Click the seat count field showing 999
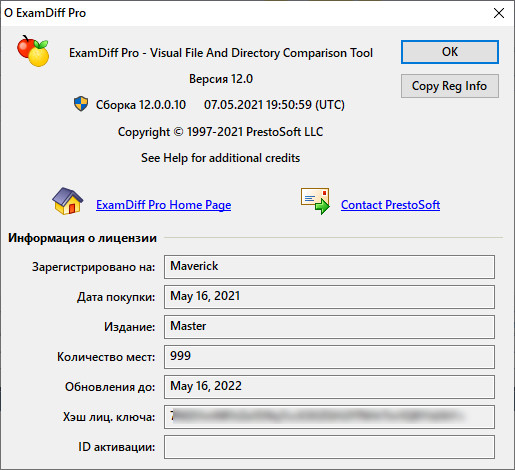This screenshot has width=515, height=470. coord(329,357)
